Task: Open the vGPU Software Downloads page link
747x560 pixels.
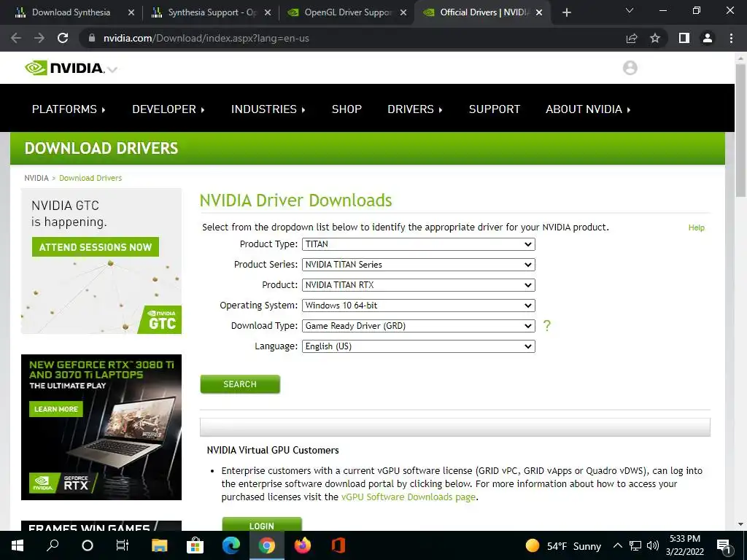Action: (409, 497)
